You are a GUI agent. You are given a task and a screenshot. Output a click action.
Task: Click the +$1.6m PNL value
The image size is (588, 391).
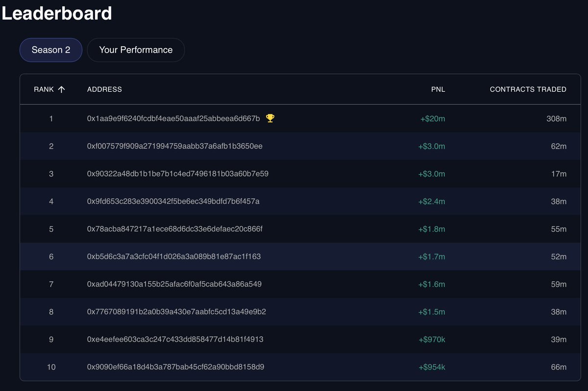point(432,284)
